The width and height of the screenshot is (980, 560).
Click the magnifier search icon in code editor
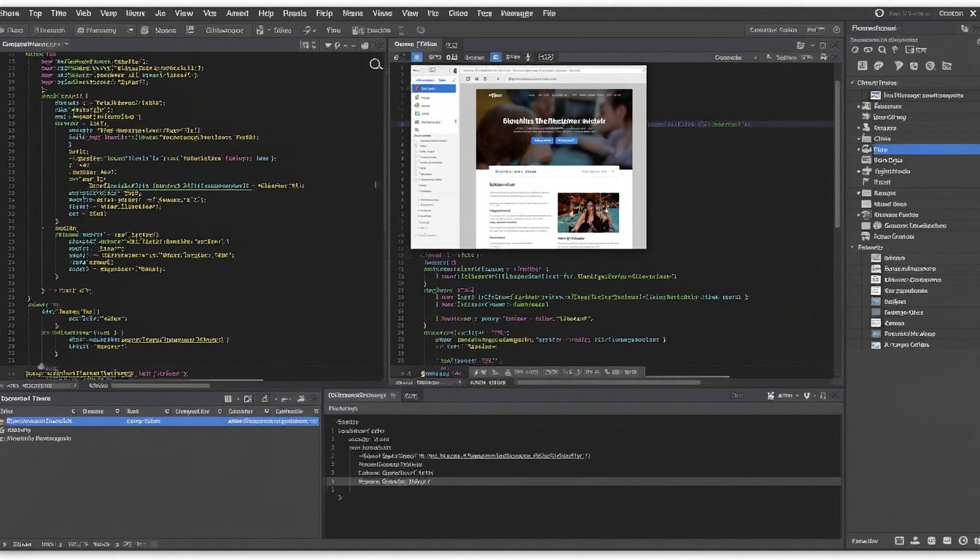[376, 64]
